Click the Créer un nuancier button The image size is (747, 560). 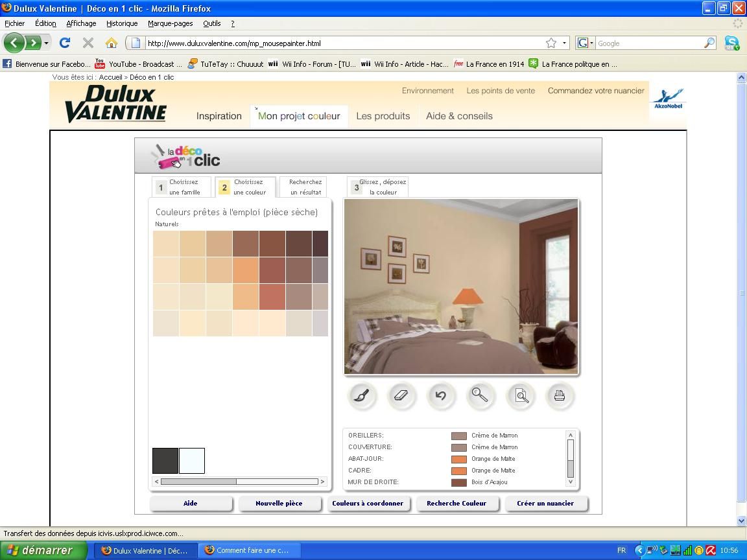(x=545, y=503)
